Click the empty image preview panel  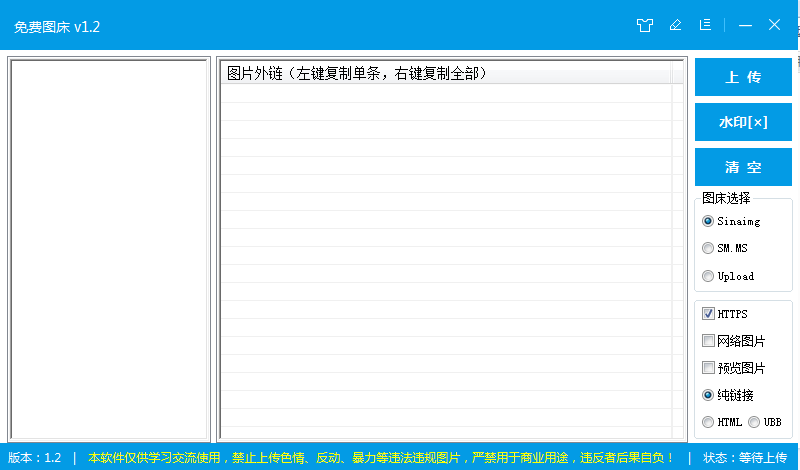[x=109, y=249]
